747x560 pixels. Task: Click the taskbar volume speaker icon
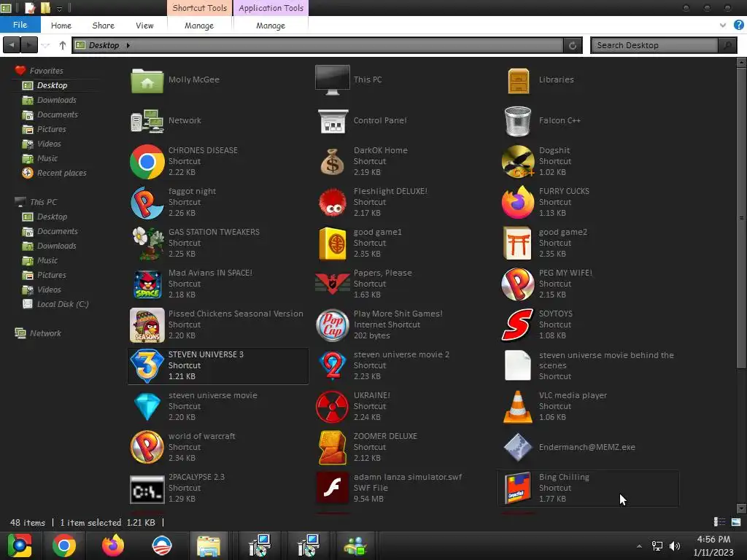675,546
